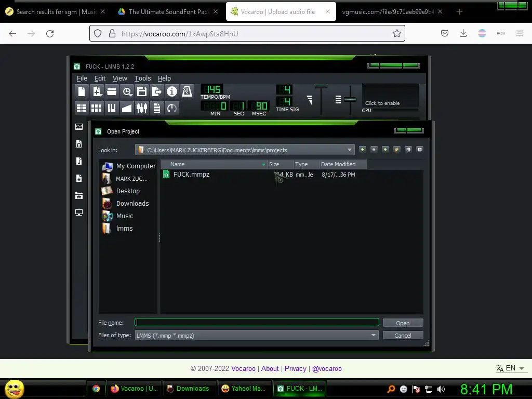This screenshot has width=532, height=399.
Task: Go to parent directory in Open Project dialog
Action: 385,149
